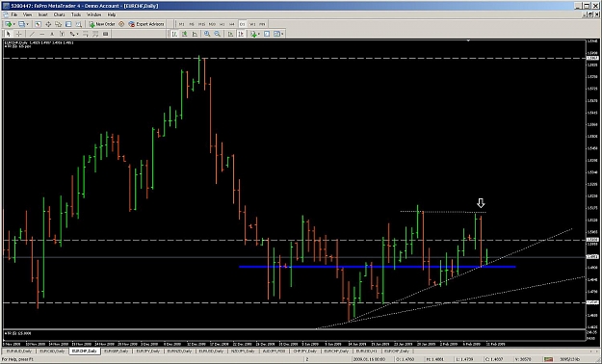This screenshot has width=602, height=364.
Task: Click the current price label on price axis
Action: 592,256
